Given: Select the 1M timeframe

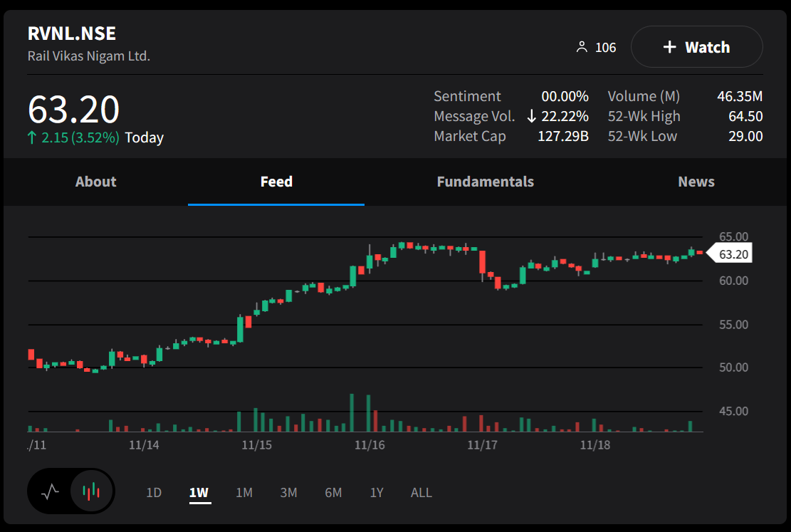Looking at the screenshot, I should (244, 492).
